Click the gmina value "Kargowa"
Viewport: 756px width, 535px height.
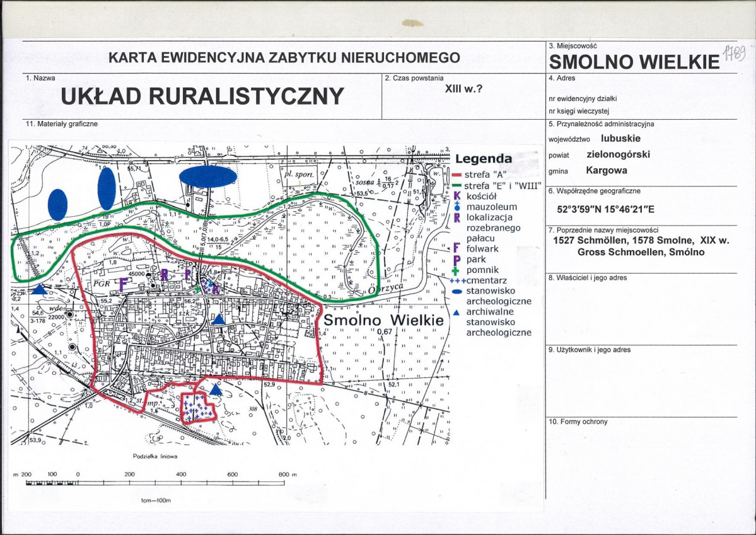point(607,170)
